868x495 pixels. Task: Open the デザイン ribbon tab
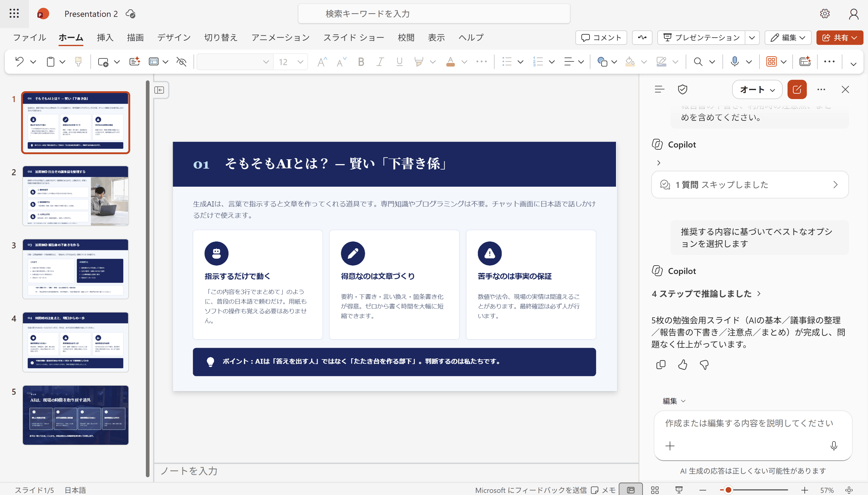(174, 37)
